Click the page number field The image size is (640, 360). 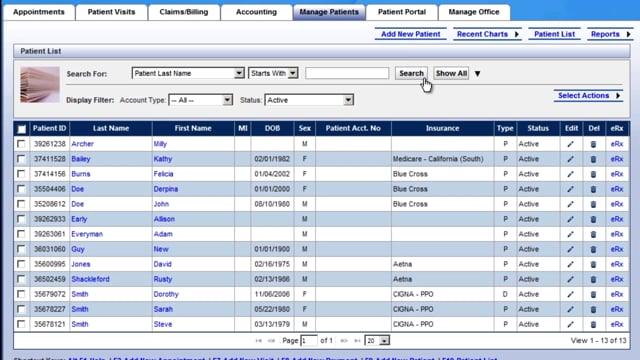tap(309, 340)
